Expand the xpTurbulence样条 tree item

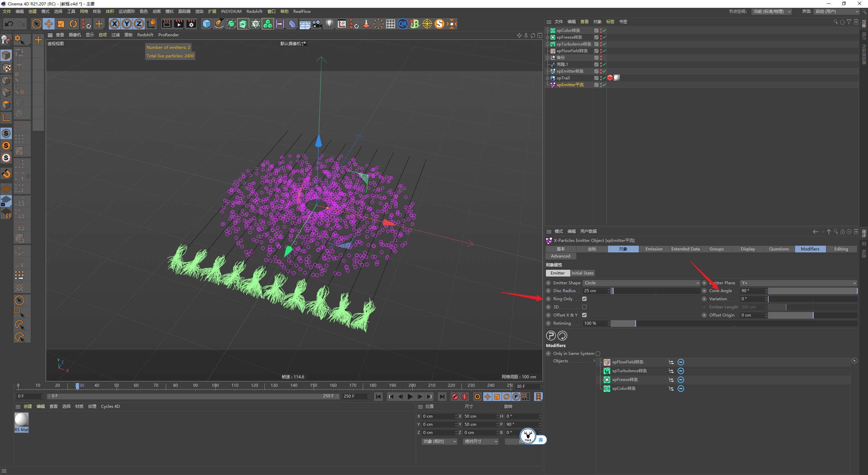tap(547, 44)
